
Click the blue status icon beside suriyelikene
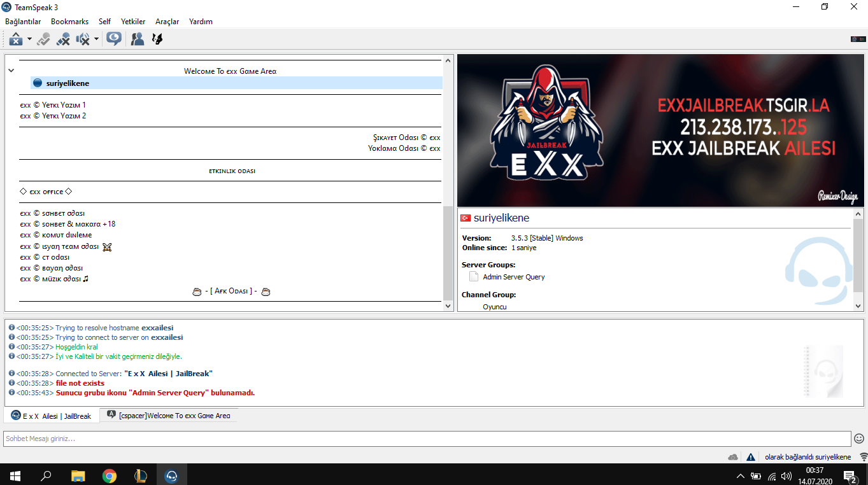click(x=37, y=83)
